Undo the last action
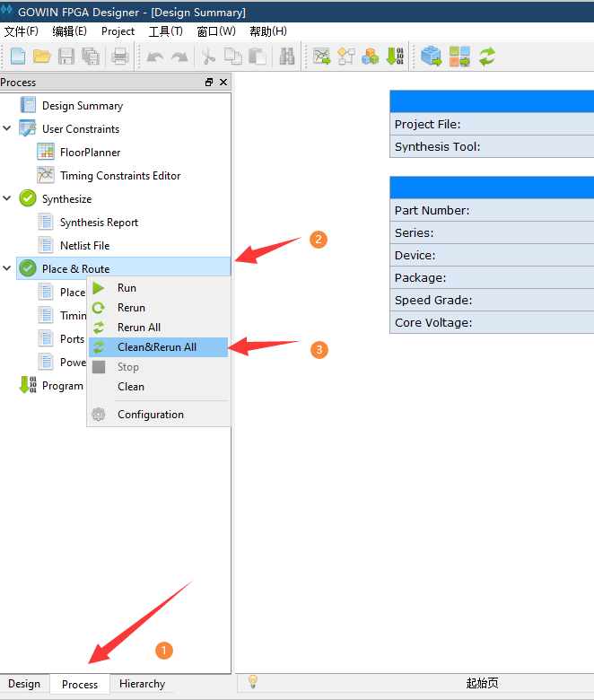This screenshot has height=700, width=594. pos(155,57)
